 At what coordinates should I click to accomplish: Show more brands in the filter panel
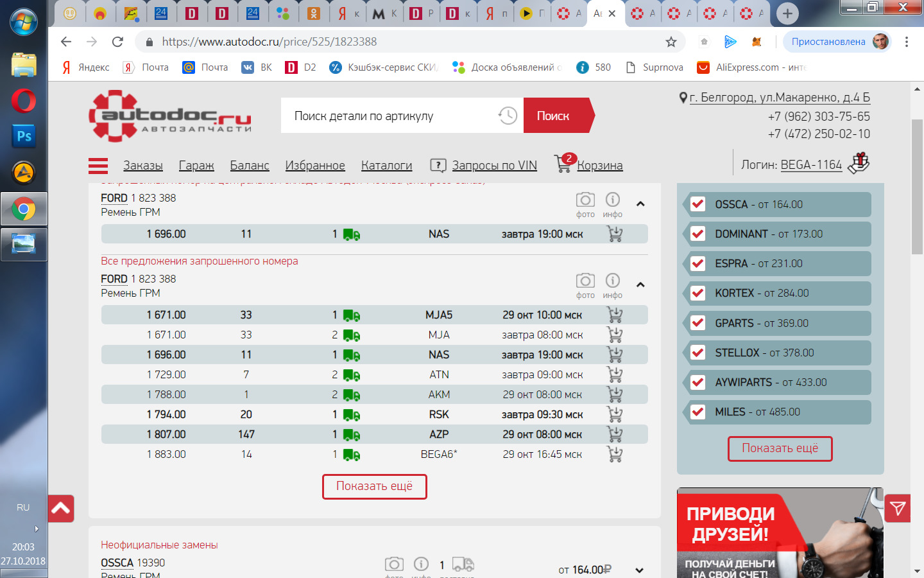780,448
